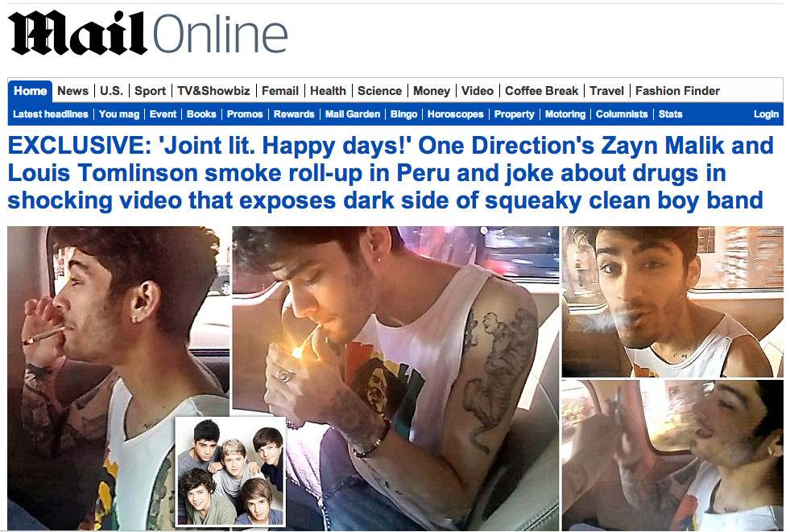Select the Sport menu item
This screenshot has height=532, width=790.
click(150, 91)
